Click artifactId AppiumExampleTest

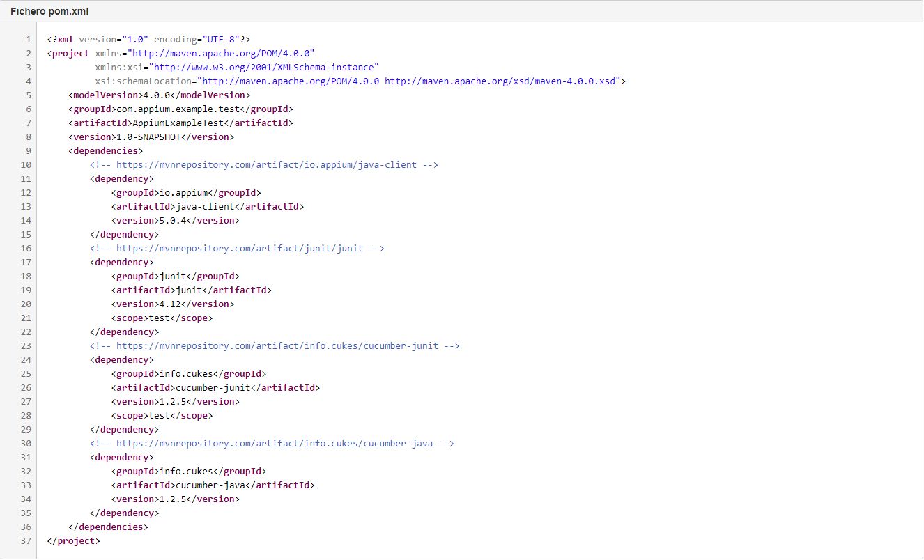click(180, 123)
